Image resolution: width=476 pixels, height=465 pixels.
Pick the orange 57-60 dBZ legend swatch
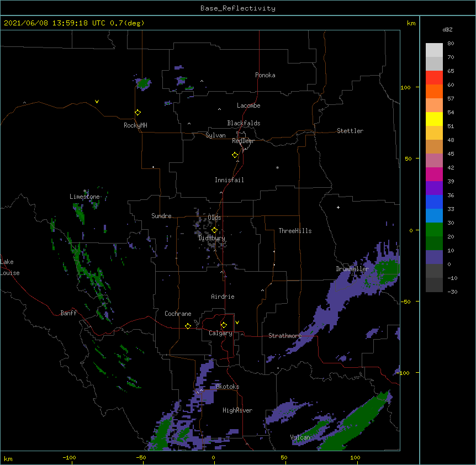point(434,91)
